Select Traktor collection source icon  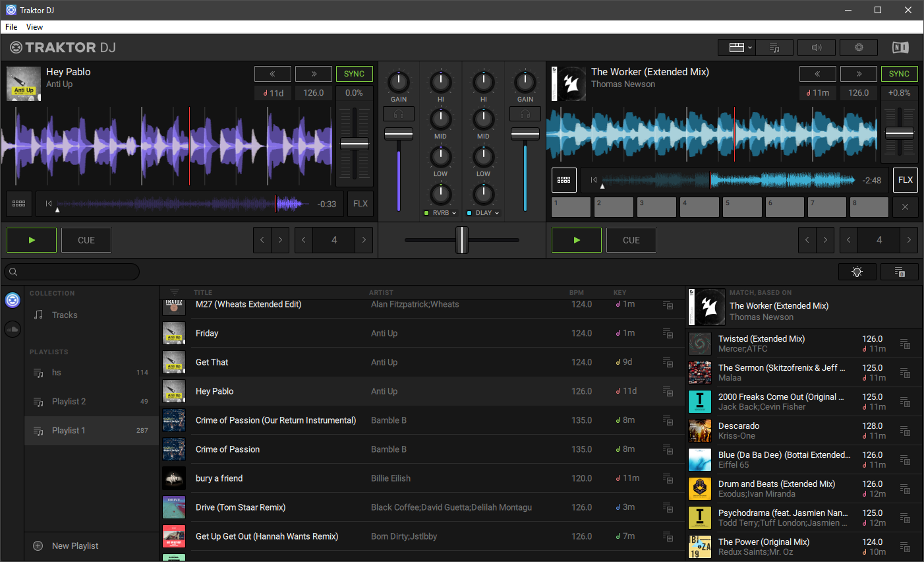(x=13, y=300)
